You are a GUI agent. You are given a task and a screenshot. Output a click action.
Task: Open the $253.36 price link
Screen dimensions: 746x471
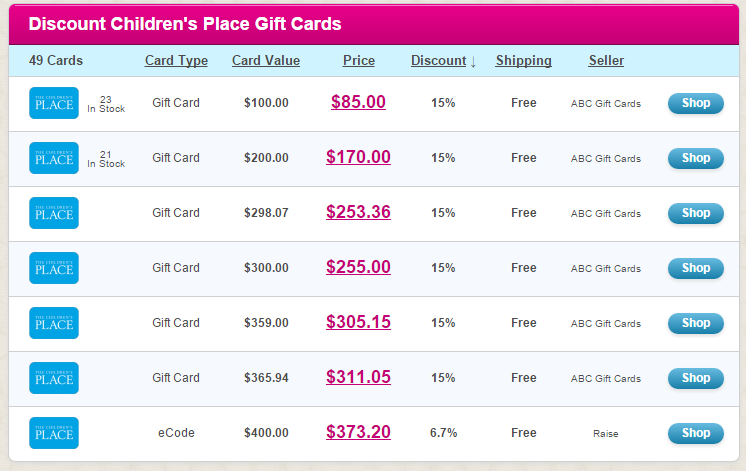click(x=358, y=212)
